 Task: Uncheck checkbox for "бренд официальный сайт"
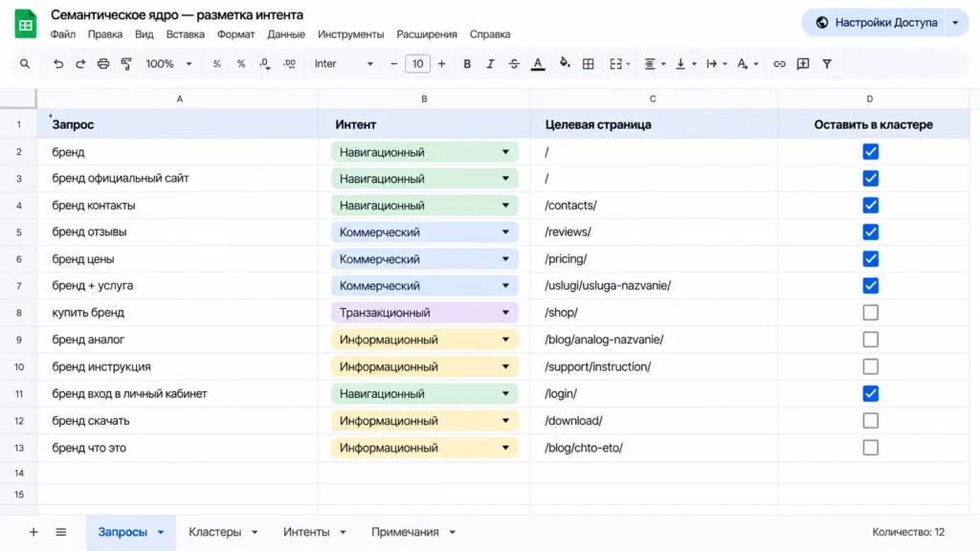pyautogui.click(x=870, y=179)
